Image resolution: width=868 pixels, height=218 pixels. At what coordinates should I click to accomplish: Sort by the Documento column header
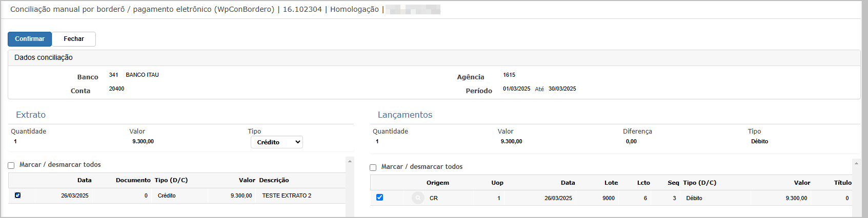[x=133, y=180]
